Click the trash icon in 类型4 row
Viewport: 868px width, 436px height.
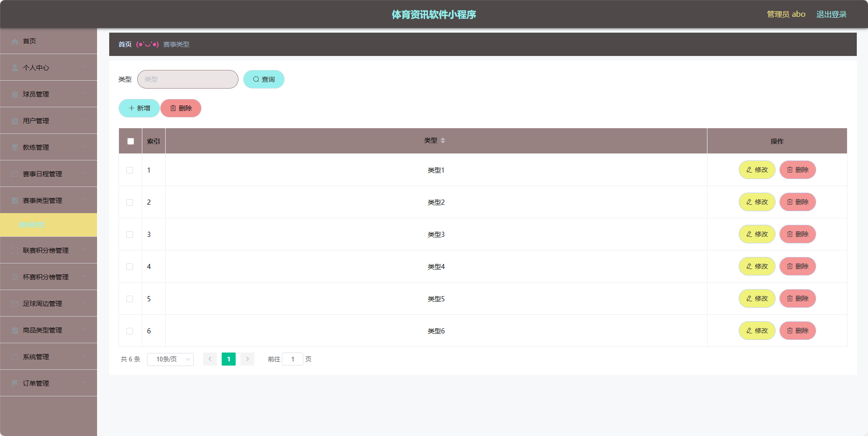790,266
